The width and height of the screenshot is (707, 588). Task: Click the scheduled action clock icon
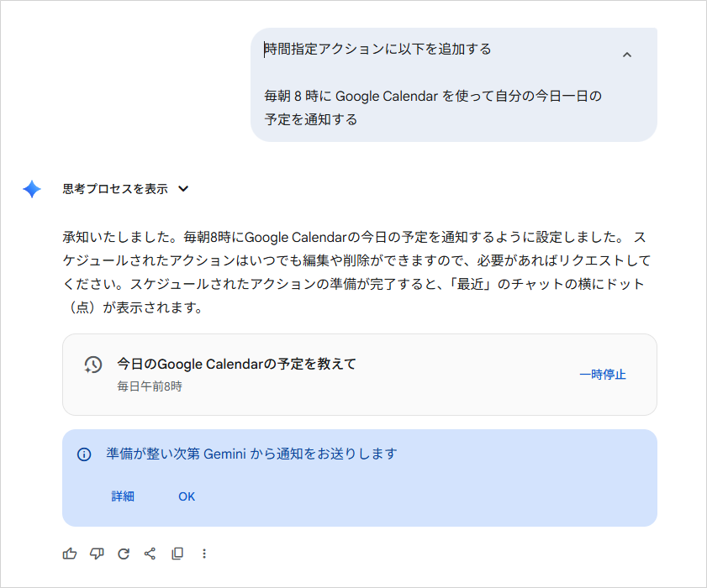pyautogui.click(x=92, y=365)
